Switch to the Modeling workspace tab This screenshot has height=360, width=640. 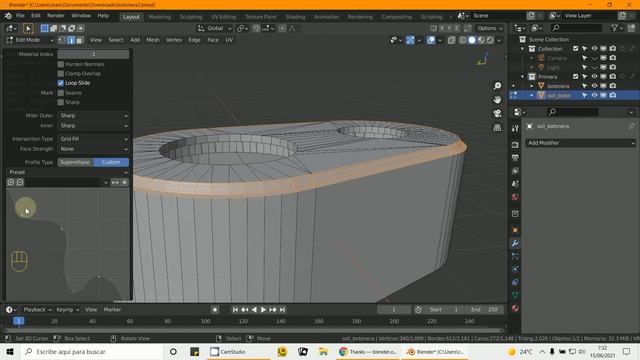tap(160, 17)
